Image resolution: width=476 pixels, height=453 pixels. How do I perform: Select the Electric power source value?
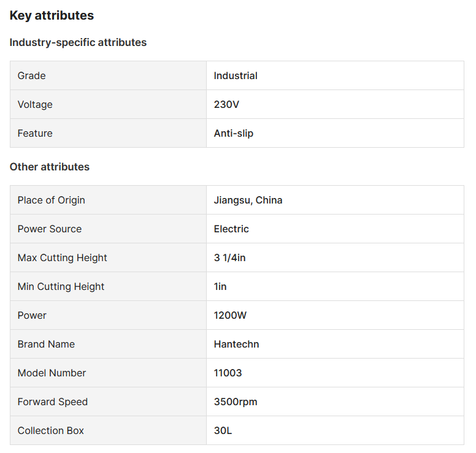click(231, 229)
